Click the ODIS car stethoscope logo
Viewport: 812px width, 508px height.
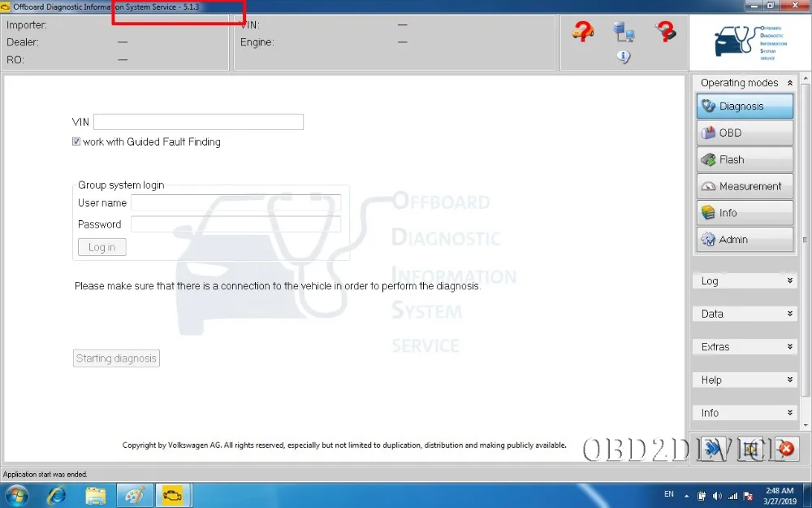(x=750, y=42)
